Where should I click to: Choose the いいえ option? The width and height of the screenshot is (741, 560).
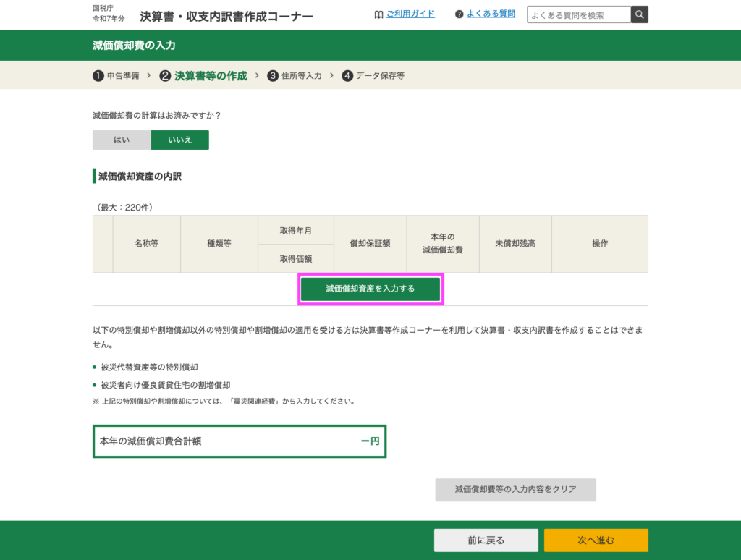[180, 140]
